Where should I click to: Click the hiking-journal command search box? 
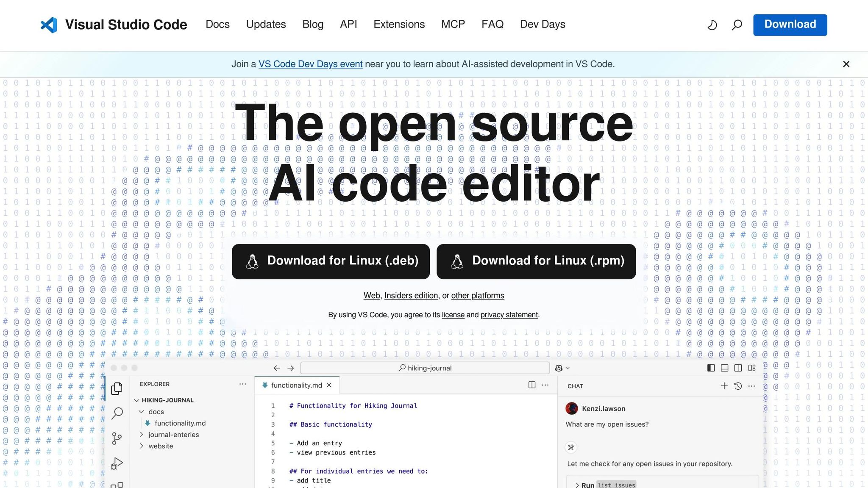[x=425, y=368]
